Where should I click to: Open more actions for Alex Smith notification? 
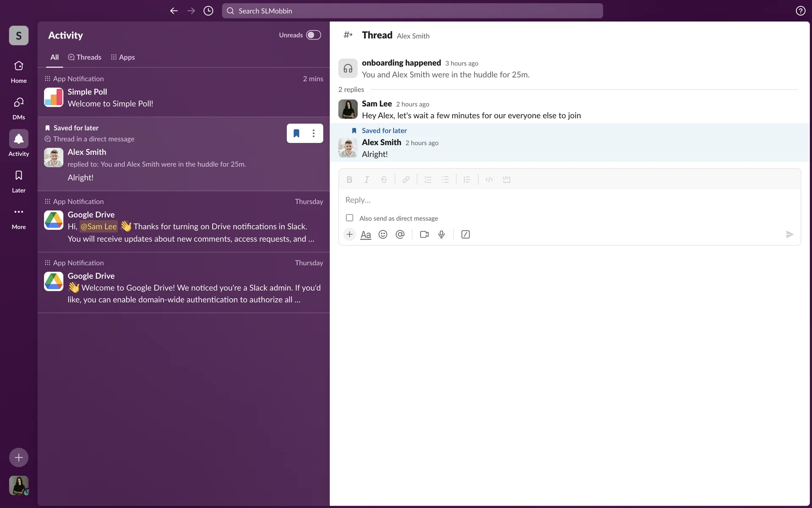pyautogui.click(x=313, y=133)
